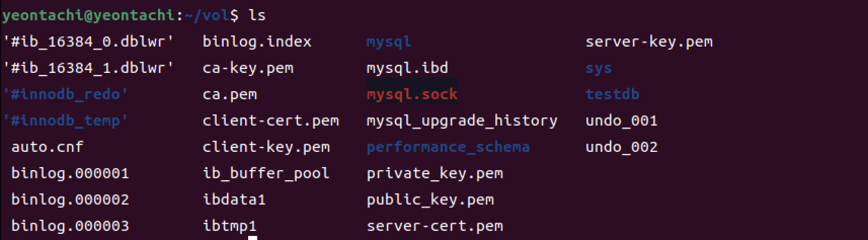Viewport: 868px width, 240px height.
Task: Click the '#innodb_redo' directory
Action: click(x=65, y=94)
